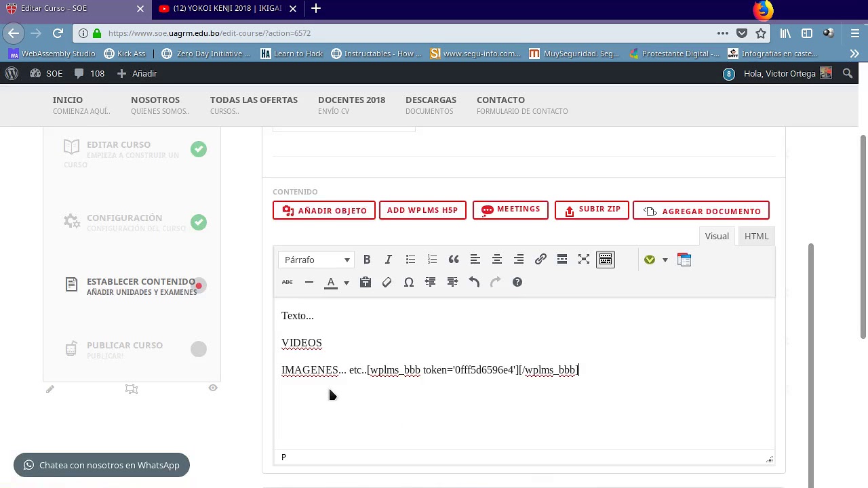Insert a numbered list
868x488 pixels.
click(432, 260)
